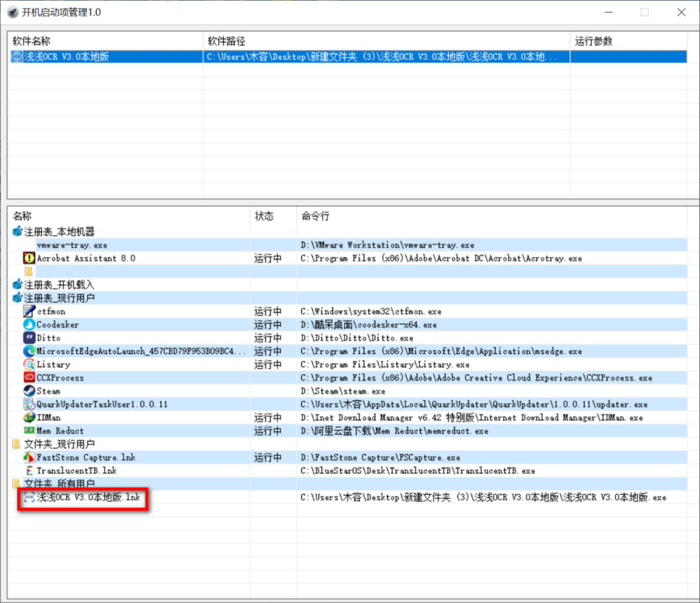Click the Microsoft Edge icon in MicrosoftEdgeAutoLaunch row

click(29, 351)
